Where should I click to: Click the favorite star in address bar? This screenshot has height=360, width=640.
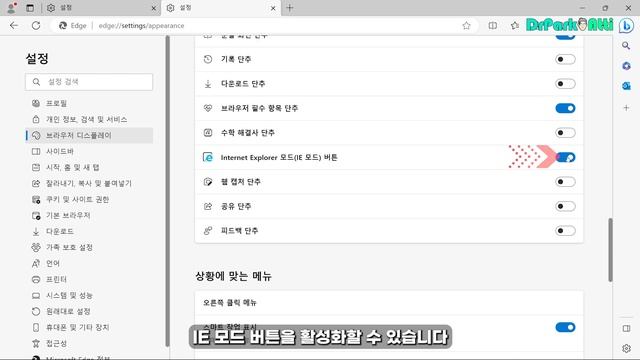[x=466, y=25]
